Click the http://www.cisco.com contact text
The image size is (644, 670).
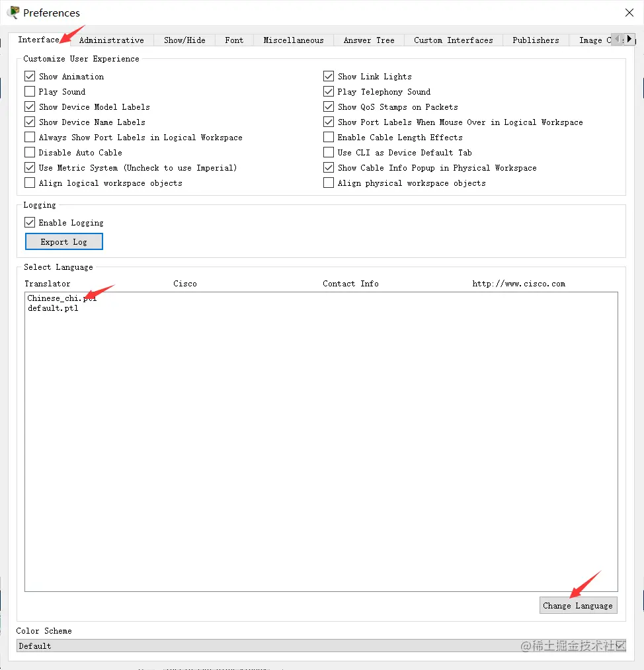click(x=519, y=284)
